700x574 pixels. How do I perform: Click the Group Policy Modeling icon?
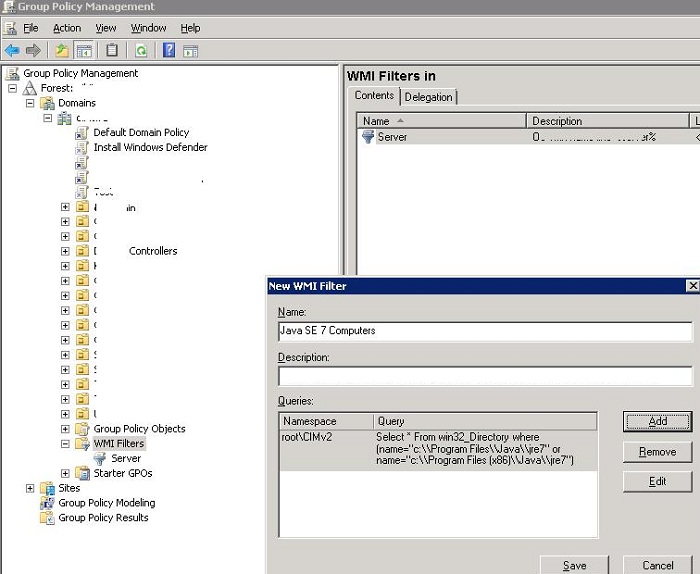click(x=47, y=503)
